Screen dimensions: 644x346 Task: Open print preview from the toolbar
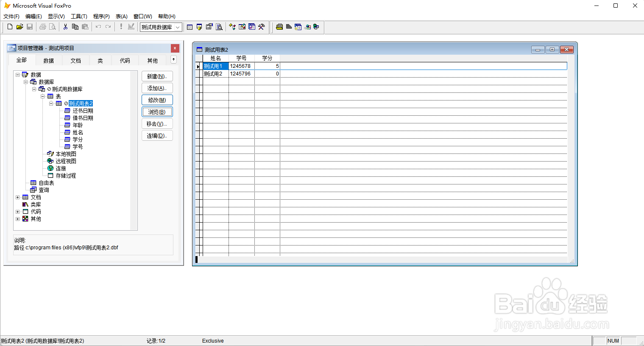[53, 27]
